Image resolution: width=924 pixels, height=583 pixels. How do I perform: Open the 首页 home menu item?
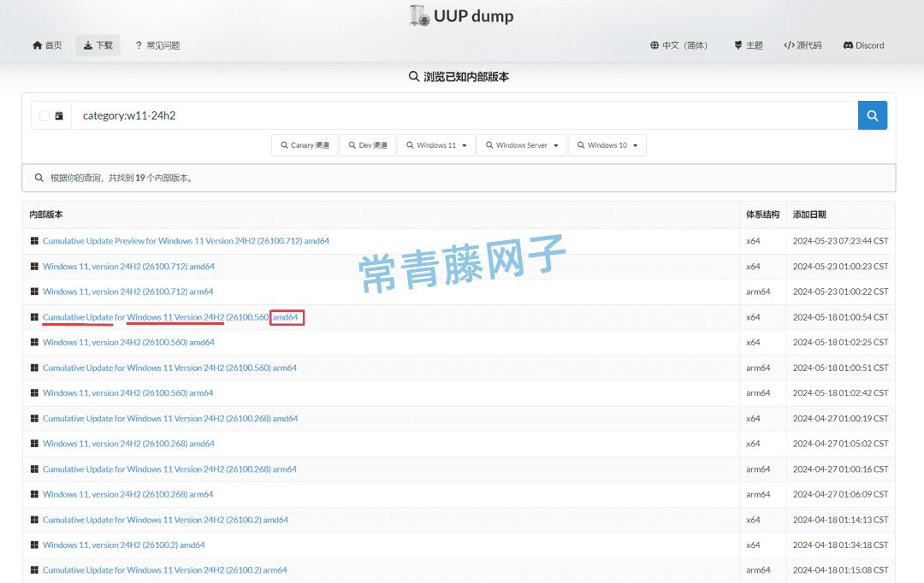[x=47, y=45]
